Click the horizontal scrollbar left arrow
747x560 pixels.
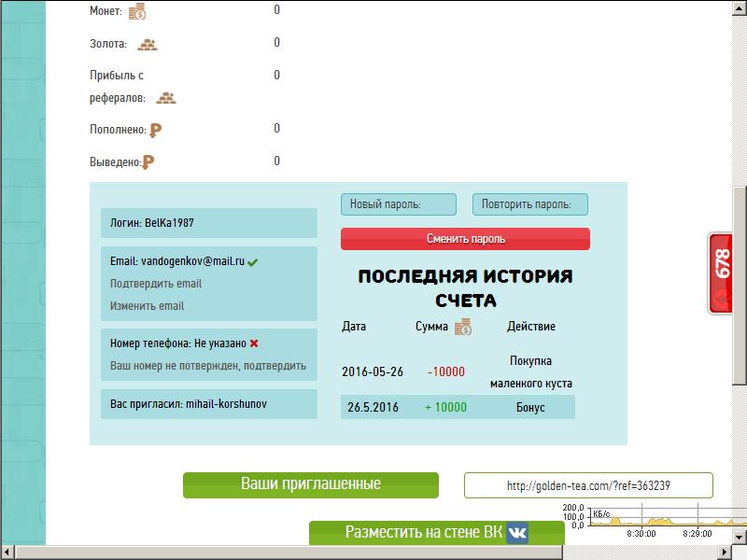pyautogui.click(x=7, y=553)
